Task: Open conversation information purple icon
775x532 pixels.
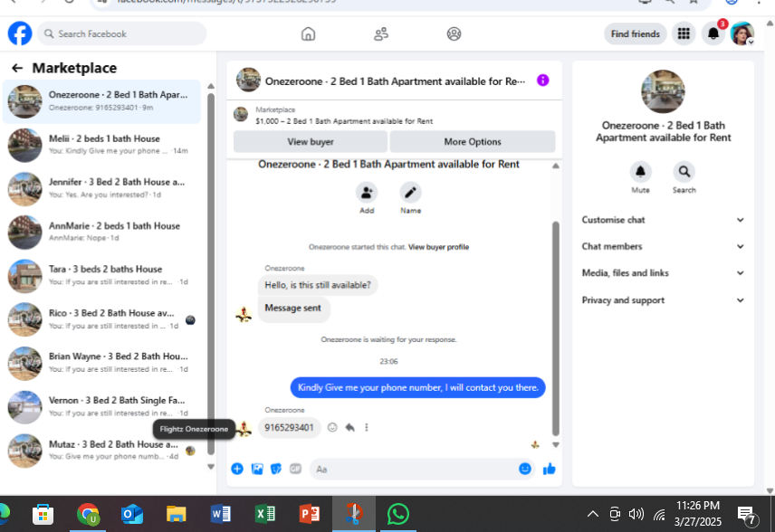Action: pos(542,81)
